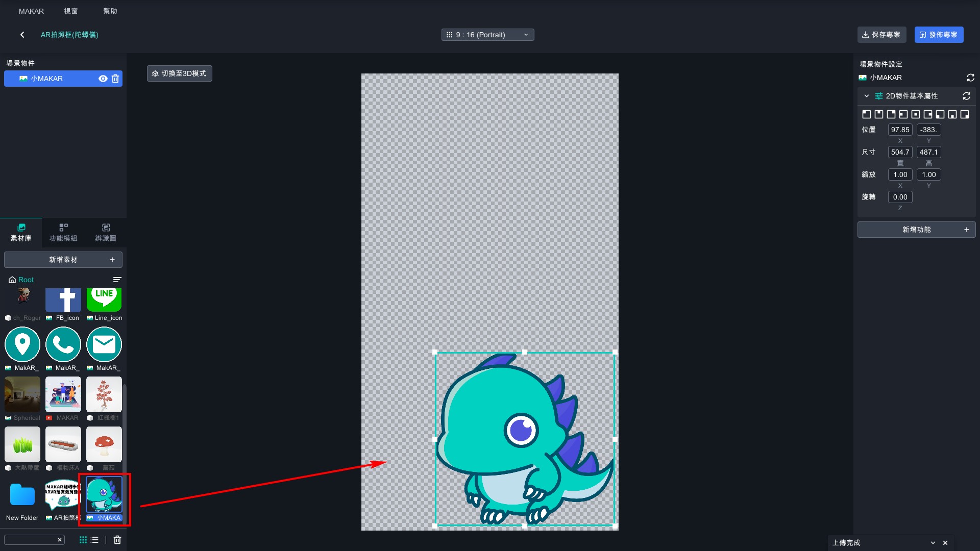This screenshot has height=551, width=980.
Task: Select the 蘑菇 mushroom model asset
Action: tap(104, 444)
